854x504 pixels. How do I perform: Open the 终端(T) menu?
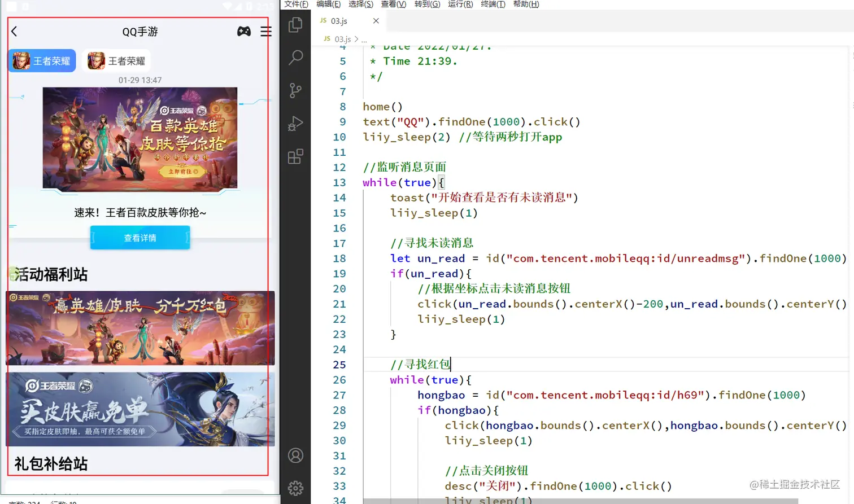[493, 4]
